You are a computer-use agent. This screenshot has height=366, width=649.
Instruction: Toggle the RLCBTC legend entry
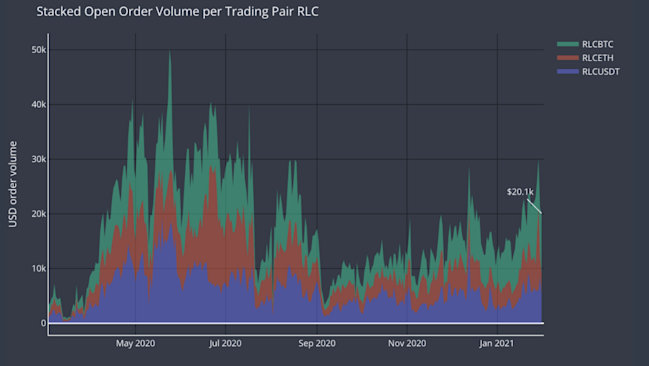click(x=585, y=44)
